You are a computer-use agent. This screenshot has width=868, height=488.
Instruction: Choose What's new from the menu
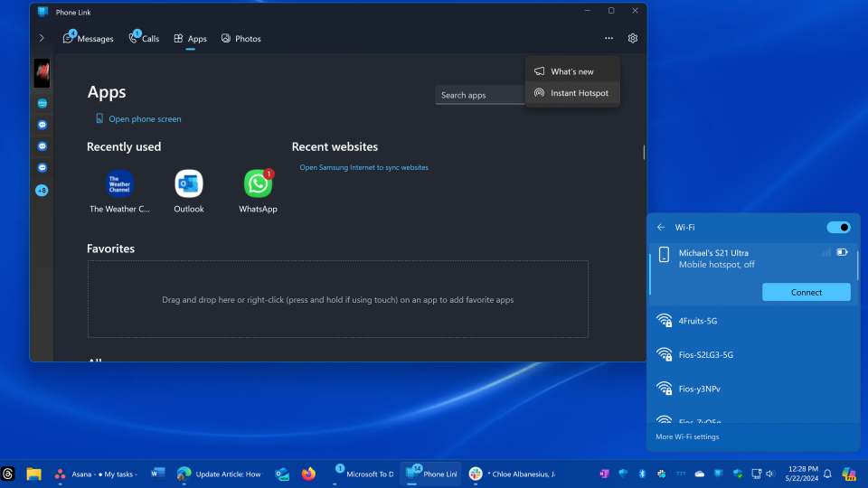(572, 71)
